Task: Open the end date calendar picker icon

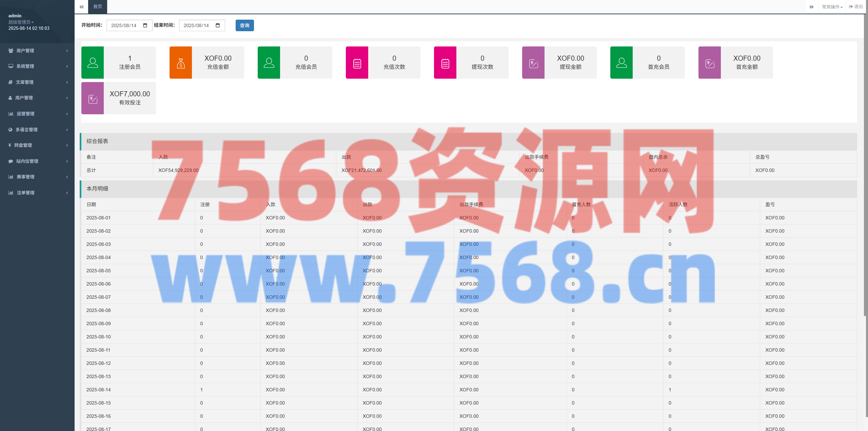Action: (x=218, y=25)
